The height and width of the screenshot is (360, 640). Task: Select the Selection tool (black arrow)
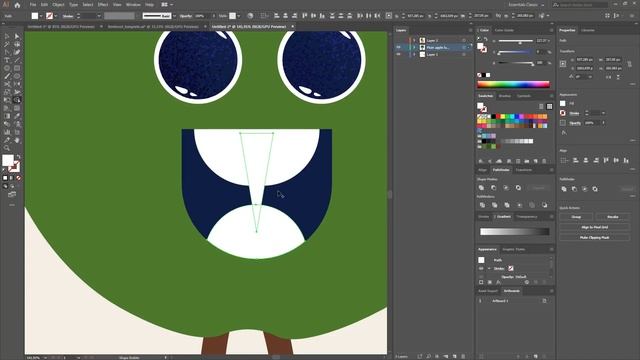coord(7,36)
